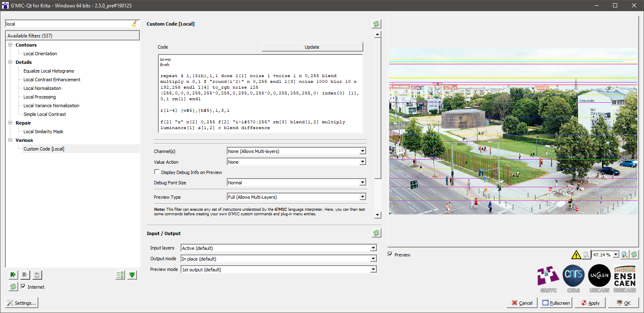The width and height of the screenshot is (644, 313).
Task: Enable Display Debug Info on Preview
Action: click(x=157, y=172)
